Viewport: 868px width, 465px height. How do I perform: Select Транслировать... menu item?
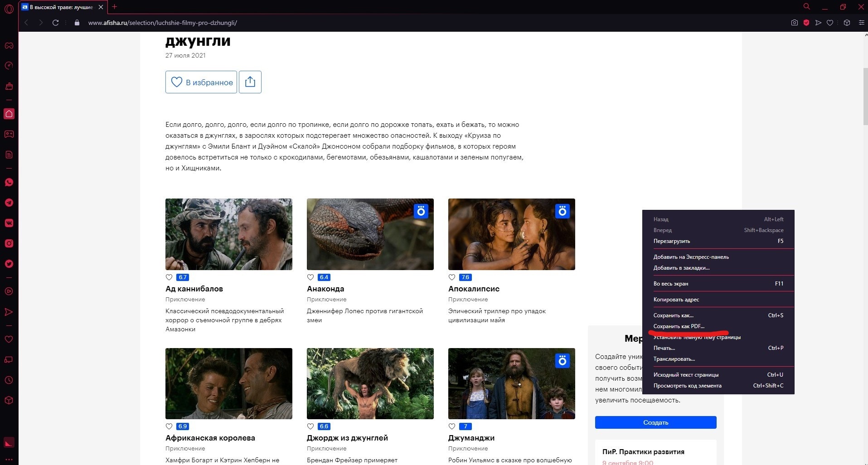tap(718, 359)
